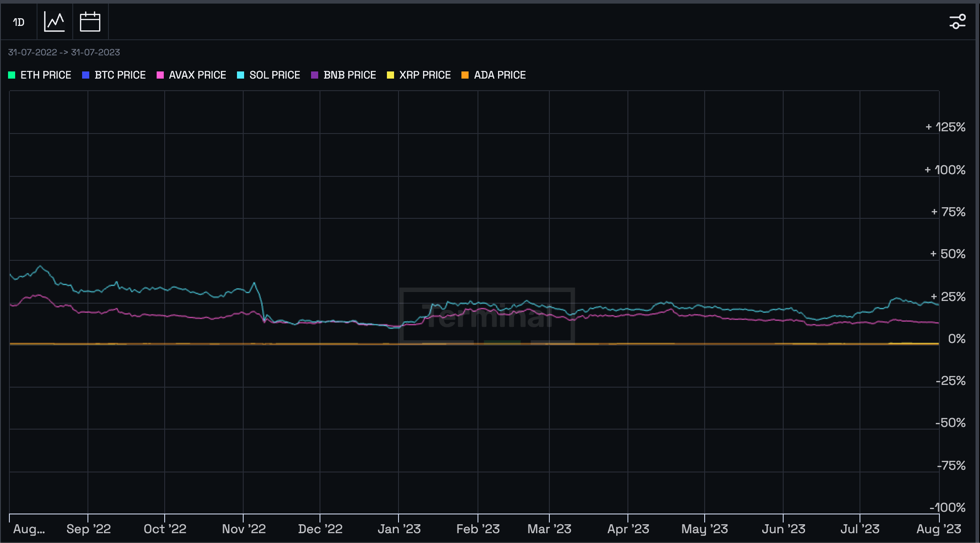
Task: Click the yellow XRP color swatch
Action: point(390,75)
